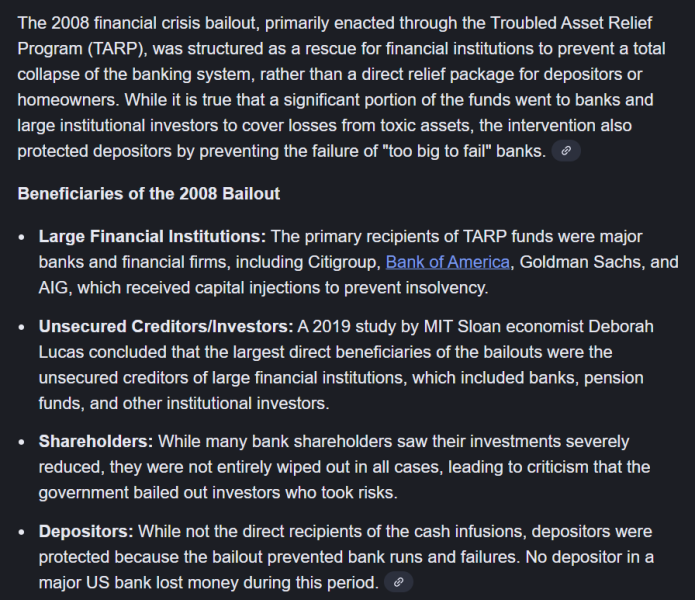Viewport: 695px width, 600px height.
Task: Click the bullet dot beside Depositors
Action: 23,532
